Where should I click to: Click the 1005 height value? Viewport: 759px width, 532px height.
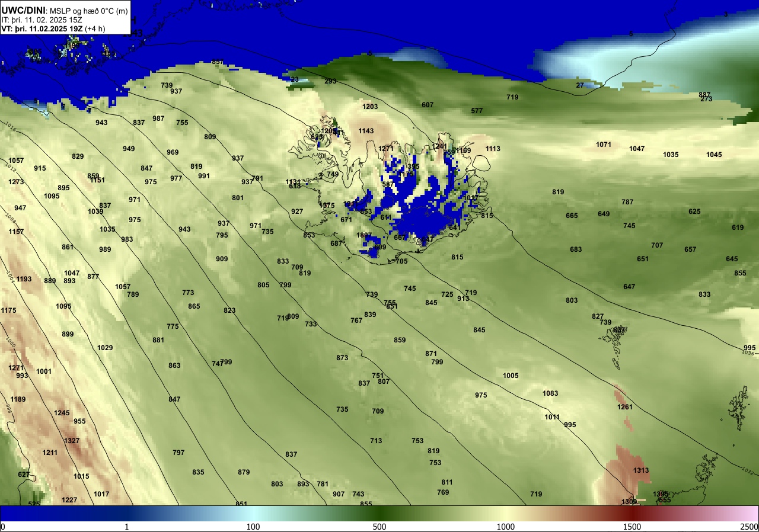511,376
